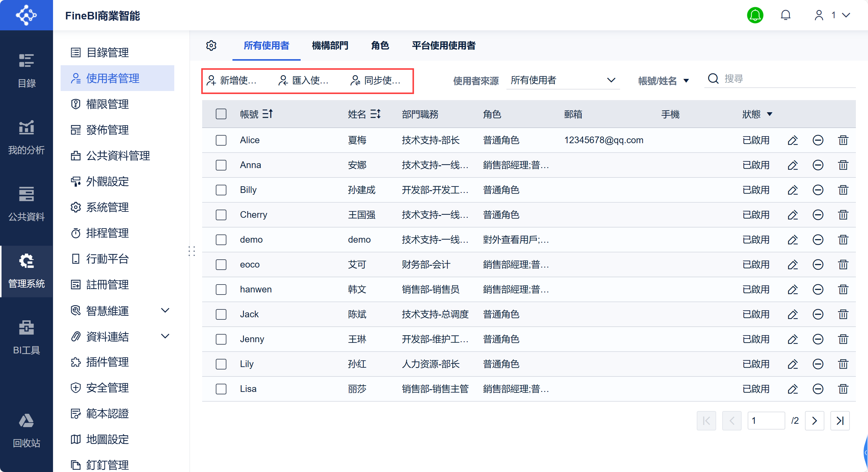Open the 使用者來源 dropdown
This screenshot has height=472, width=868.
pos(563,80)
